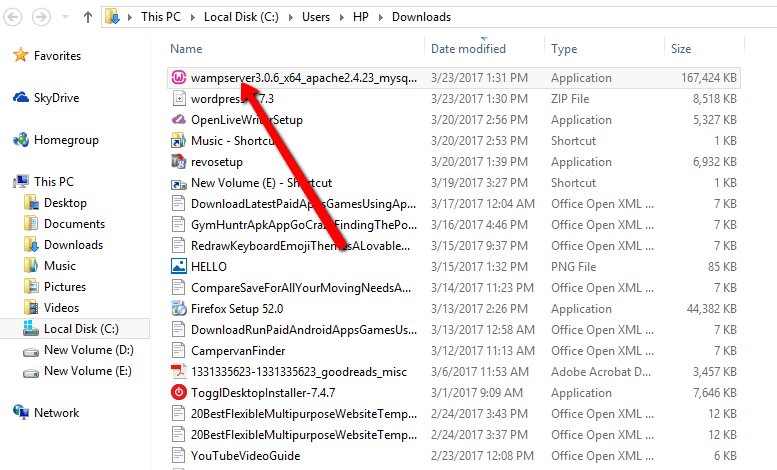Click the Music - Shortcut icon
The height and width of the screenshot is (470, 777).
tap(178, 141)
